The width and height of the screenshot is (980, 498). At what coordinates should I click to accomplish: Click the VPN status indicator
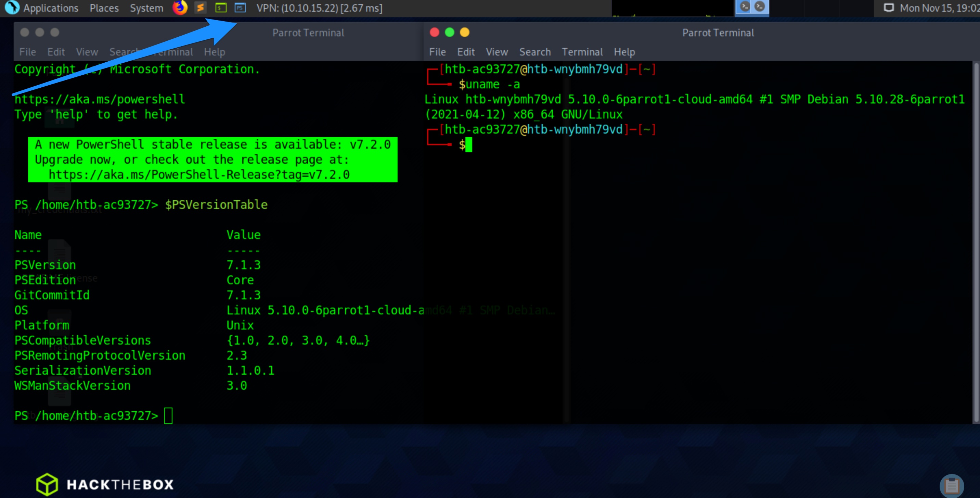319,8
